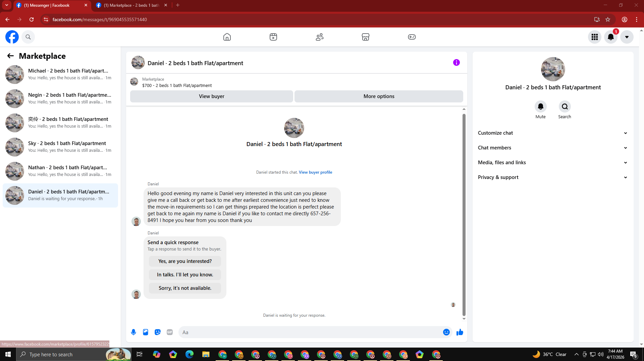Click the browser address bar URL
The width and height of the screenshot is (644, 361).
(100, 19)
